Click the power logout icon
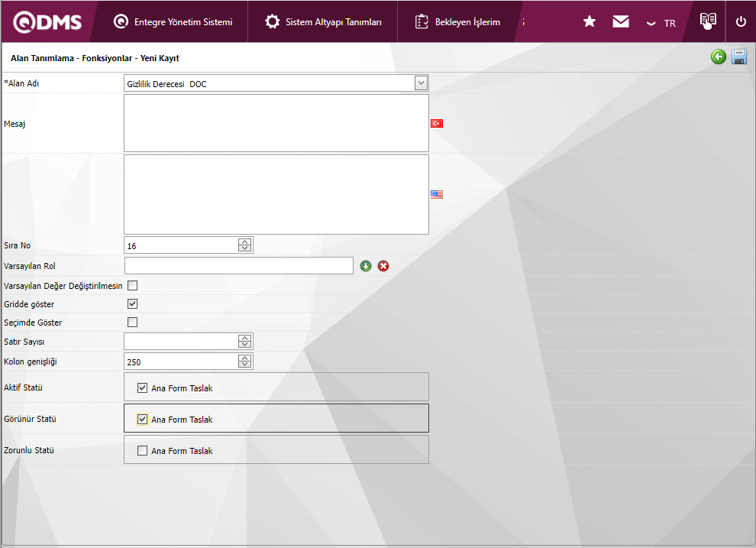The height and width of the screenshot is (548, 756). 741,21
